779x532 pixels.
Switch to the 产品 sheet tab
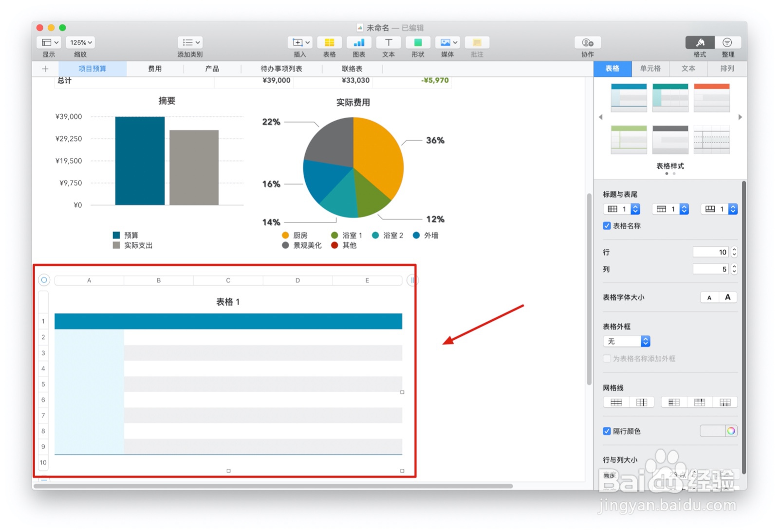coord(212,69)
